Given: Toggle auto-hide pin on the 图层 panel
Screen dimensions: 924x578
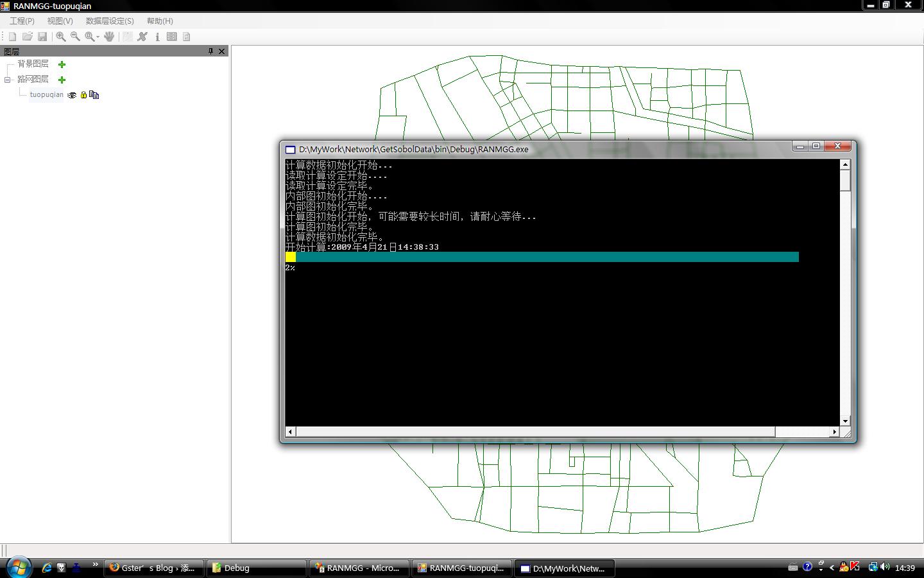Looking at the screenshot, I should [210, 51].
